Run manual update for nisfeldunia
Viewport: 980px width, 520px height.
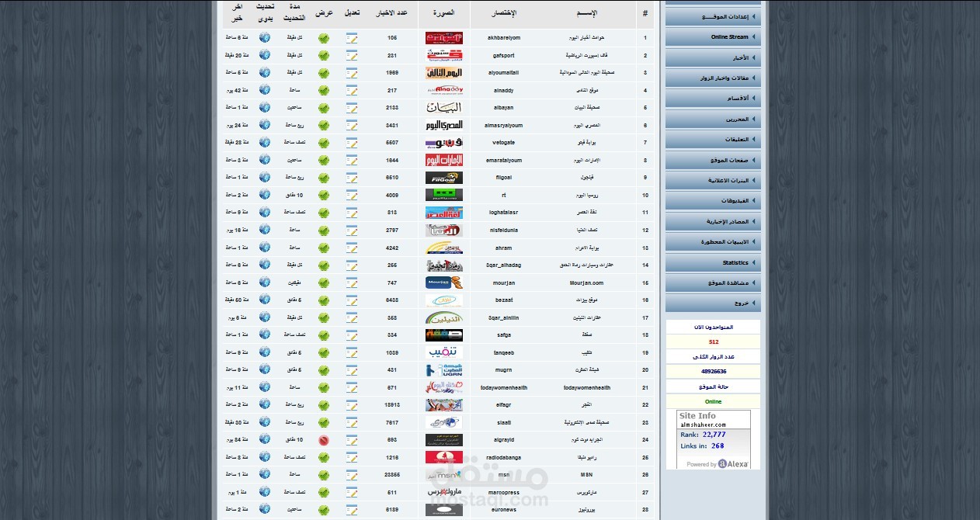click(265, 230)
